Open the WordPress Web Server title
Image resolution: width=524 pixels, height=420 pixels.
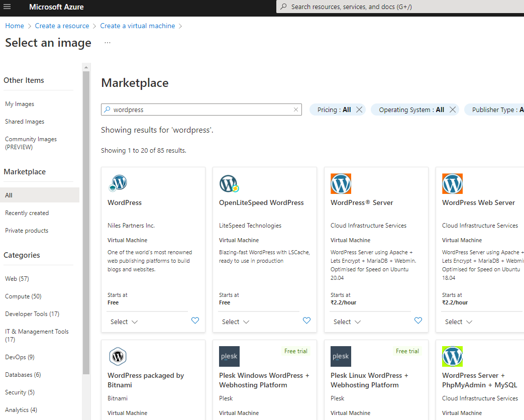coord(479,203)
